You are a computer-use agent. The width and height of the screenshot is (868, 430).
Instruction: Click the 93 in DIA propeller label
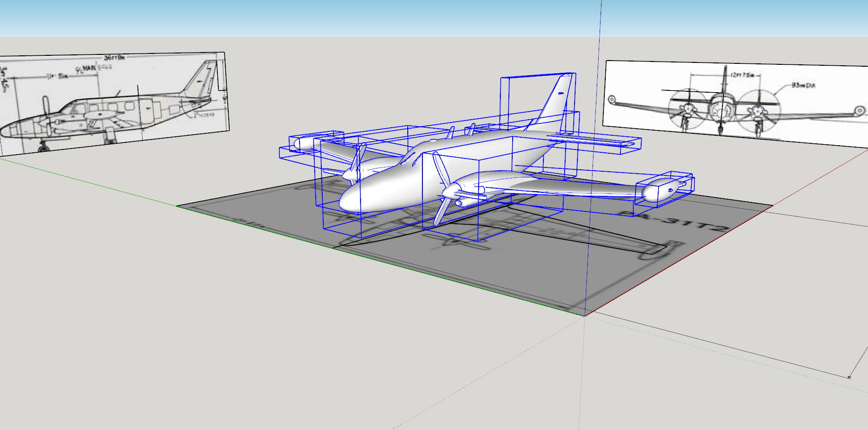point(803,85)
